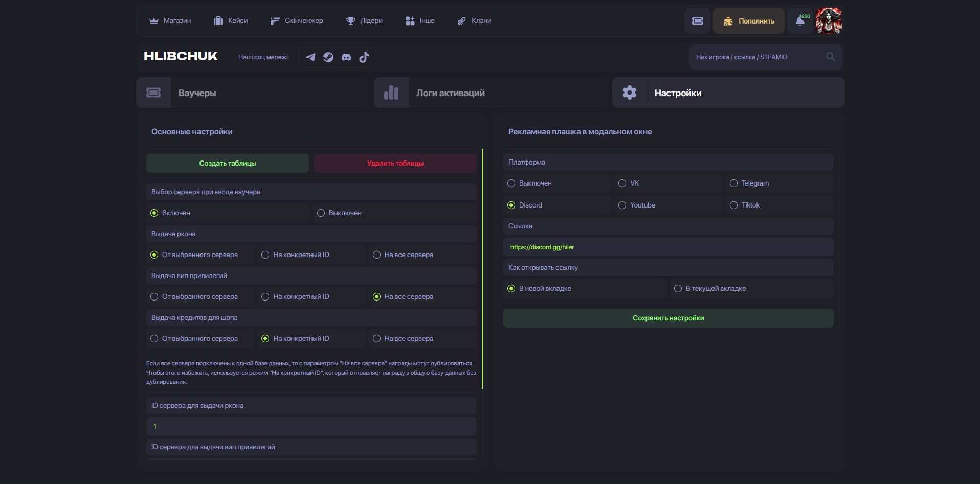Click the Рекламная плашка в модальном окне heading
Viewport: 980px width, 484px height.
click(x=580, y=132)
